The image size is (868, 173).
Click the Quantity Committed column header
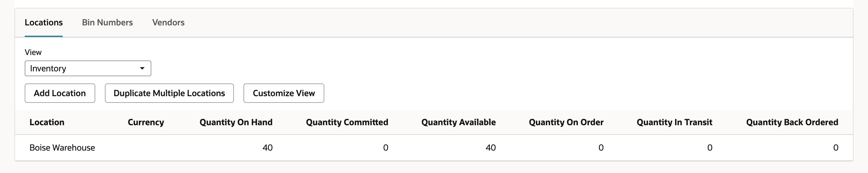(x=347, y=122)
